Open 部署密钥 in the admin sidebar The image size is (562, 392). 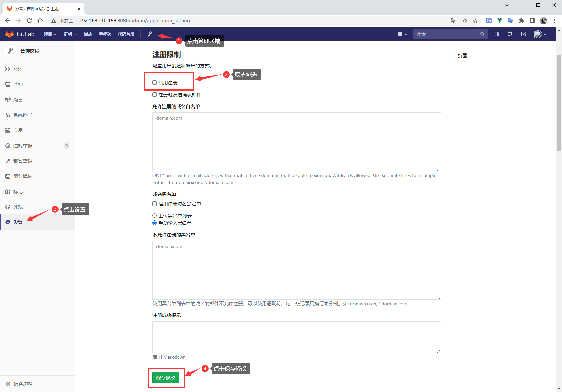(x=37, y=161)
